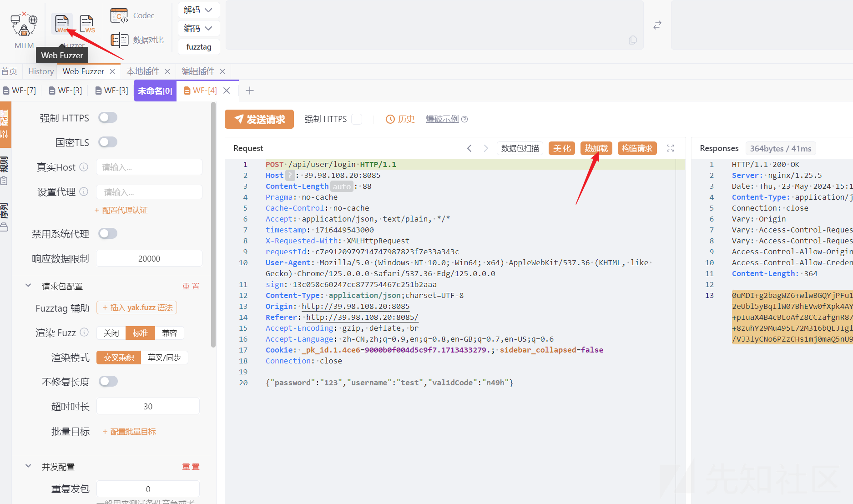Collapse the 请求包配置 section
The image size is (853, 504).
point(28,286)
